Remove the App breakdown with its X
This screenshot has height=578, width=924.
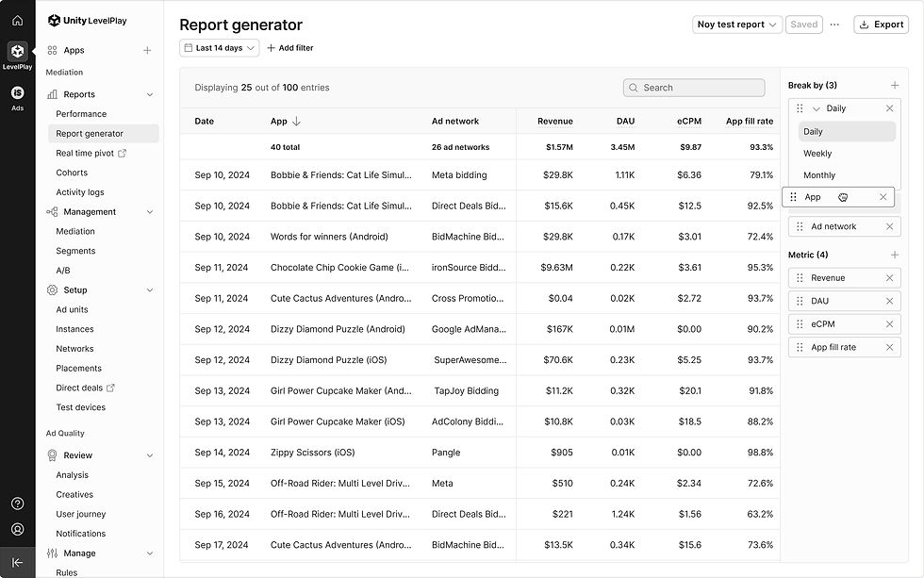[883, 197]
